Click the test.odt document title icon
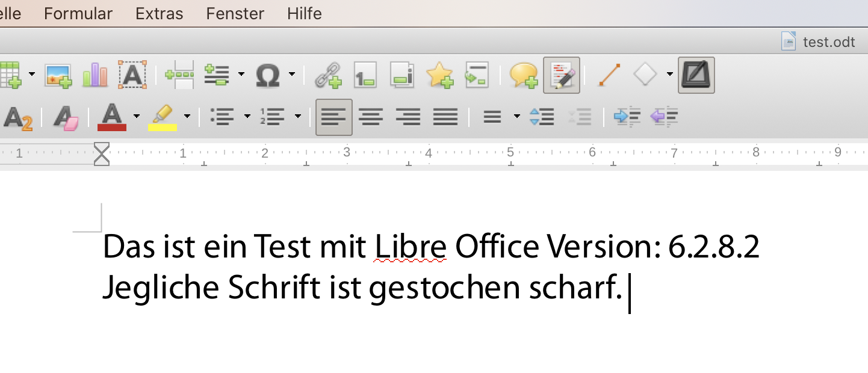 point(789,42)
